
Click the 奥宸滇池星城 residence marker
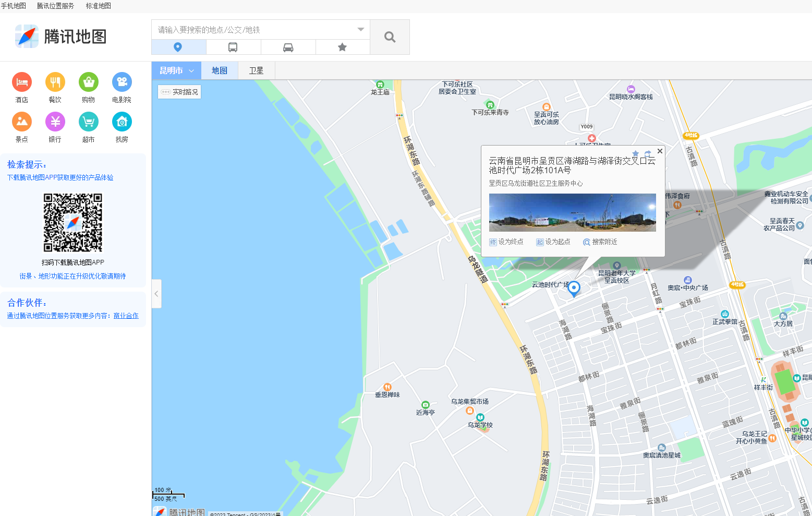coord(662,448)
